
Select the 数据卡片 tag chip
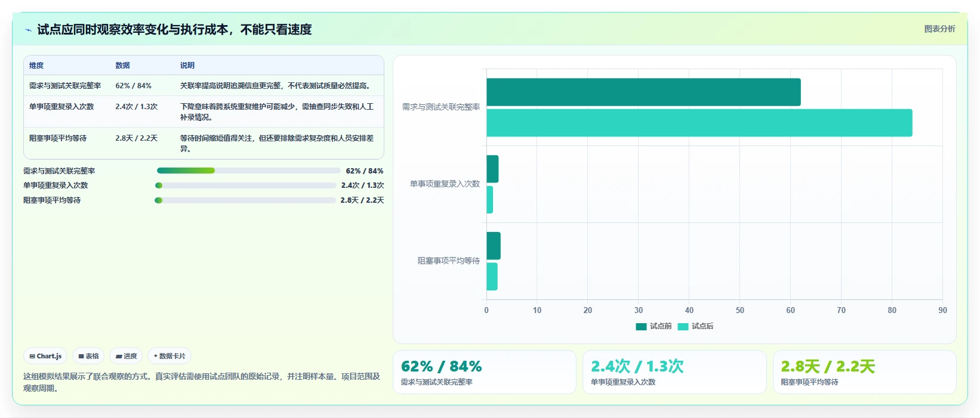[x=170, y=356]
